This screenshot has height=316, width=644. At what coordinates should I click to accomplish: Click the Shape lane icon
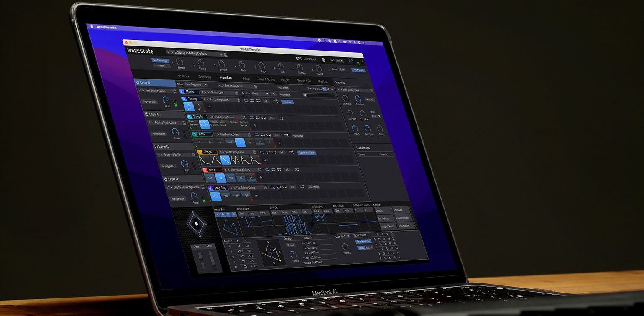point(200,152)
